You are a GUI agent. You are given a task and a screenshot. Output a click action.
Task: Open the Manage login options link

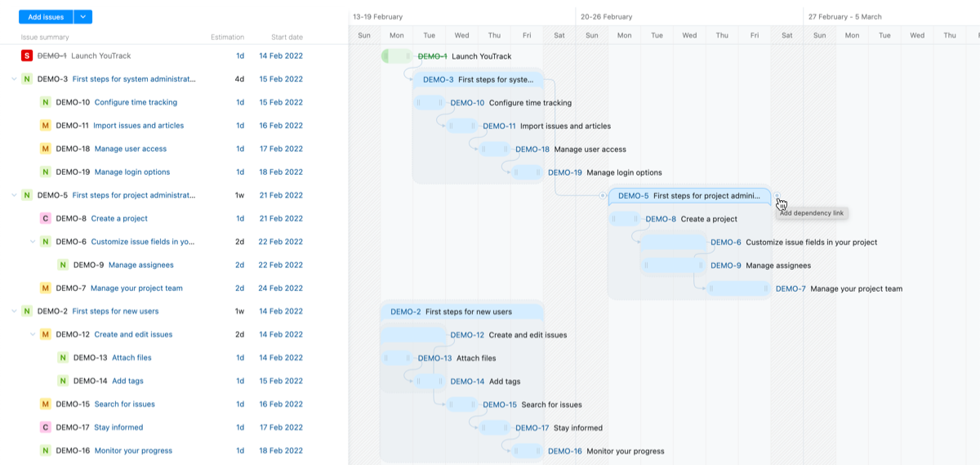click(x=132, y=172)
